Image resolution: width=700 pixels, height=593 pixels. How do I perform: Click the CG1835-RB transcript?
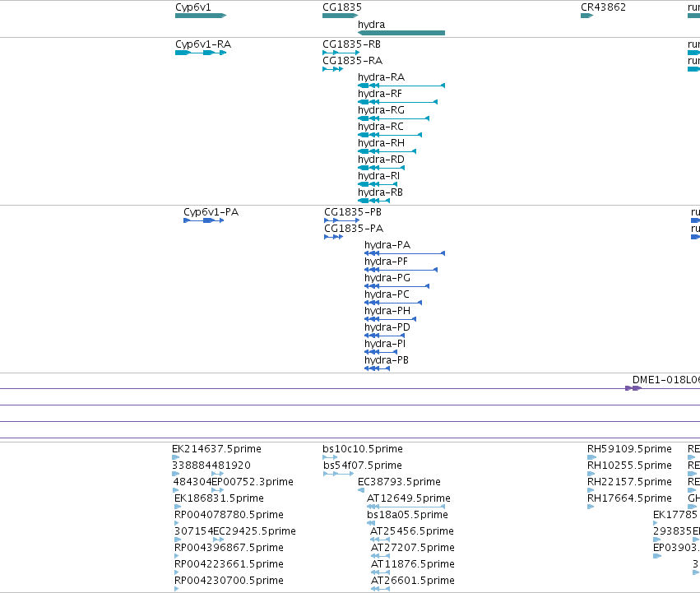pyautogui.click(x=341, y=53)
